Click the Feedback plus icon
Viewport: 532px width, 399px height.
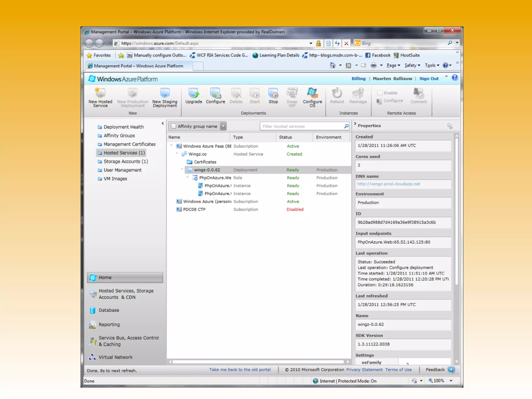pos(451,370)
